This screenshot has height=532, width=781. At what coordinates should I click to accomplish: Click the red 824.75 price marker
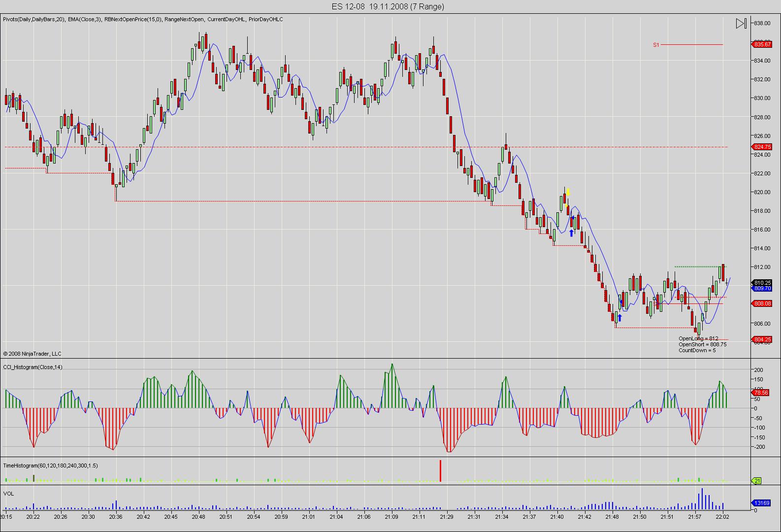[762, 147]
